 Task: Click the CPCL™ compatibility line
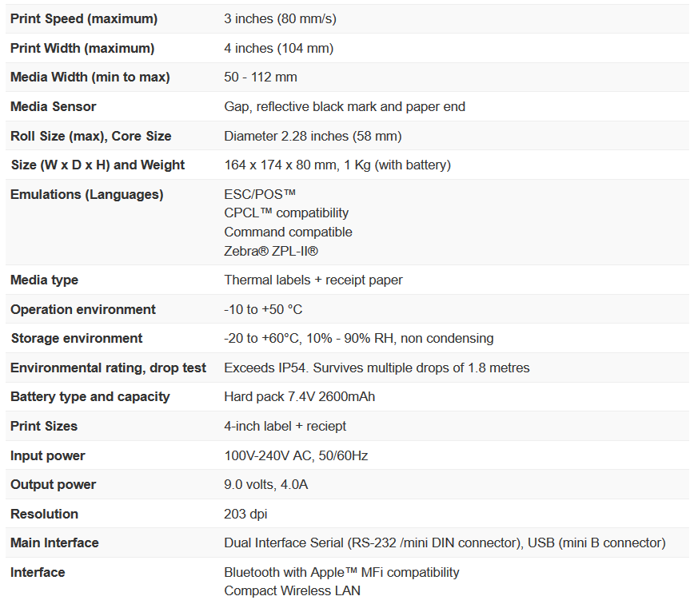pos(286,213)
